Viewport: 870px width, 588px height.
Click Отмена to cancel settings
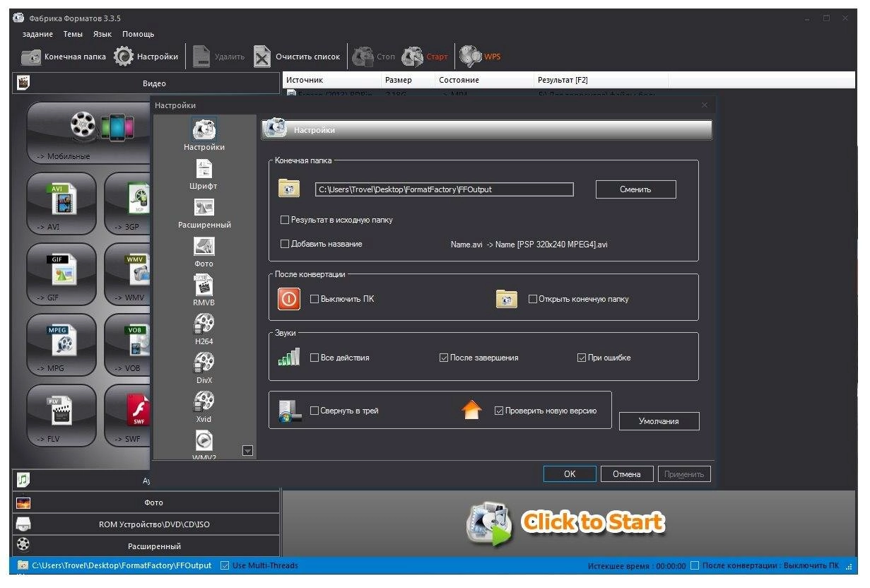pos(627,474)
